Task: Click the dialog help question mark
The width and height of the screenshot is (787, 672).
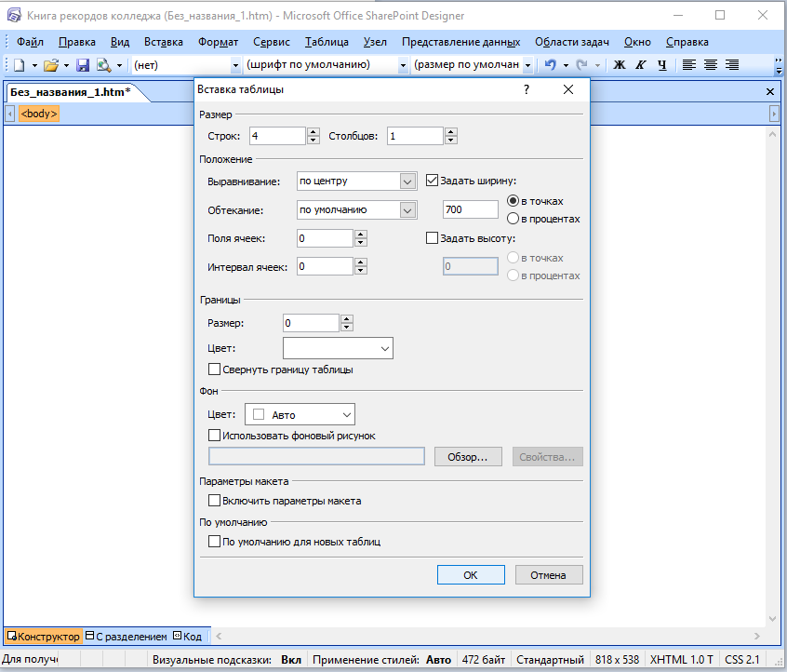Action: [526, 89]
